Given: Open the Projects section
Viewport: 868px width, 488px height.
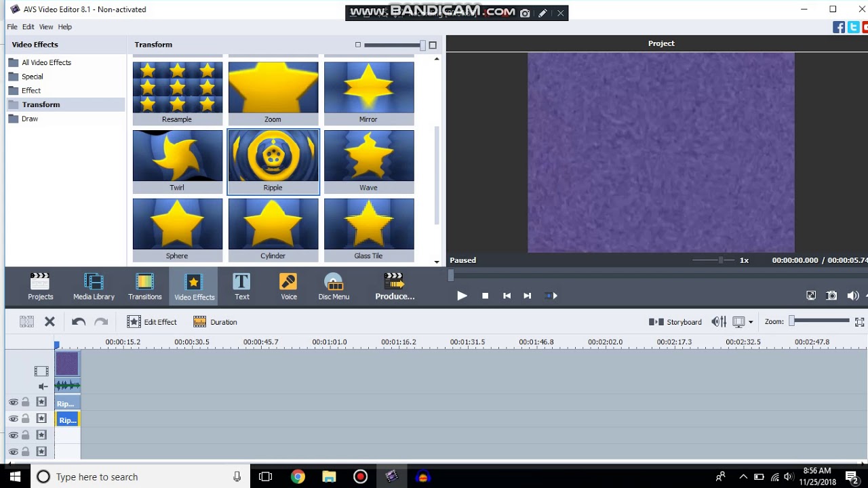Looking at the screenshot, I should point(40,286).
